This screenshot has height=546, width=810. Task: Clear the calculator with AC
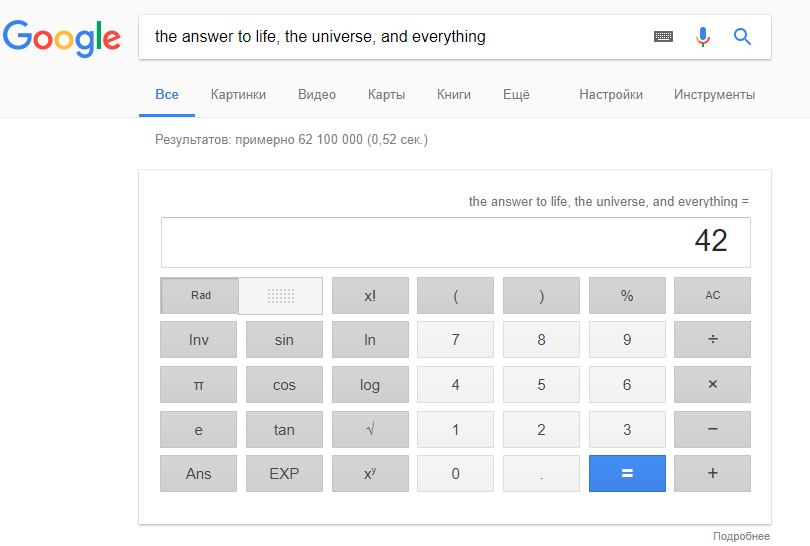coord(712,296)
